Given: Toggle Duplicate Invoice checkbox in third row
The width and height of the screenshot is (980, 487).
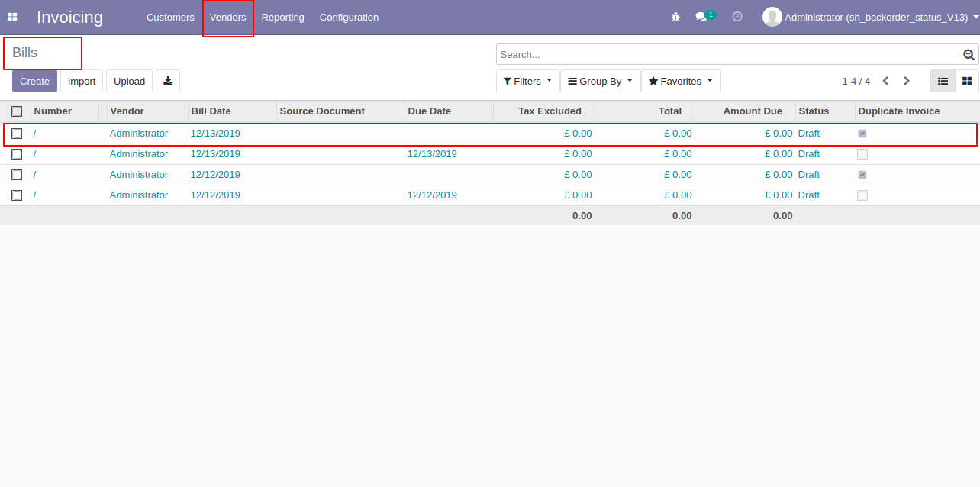Looking at the screenshot, I should click(862, 175).
